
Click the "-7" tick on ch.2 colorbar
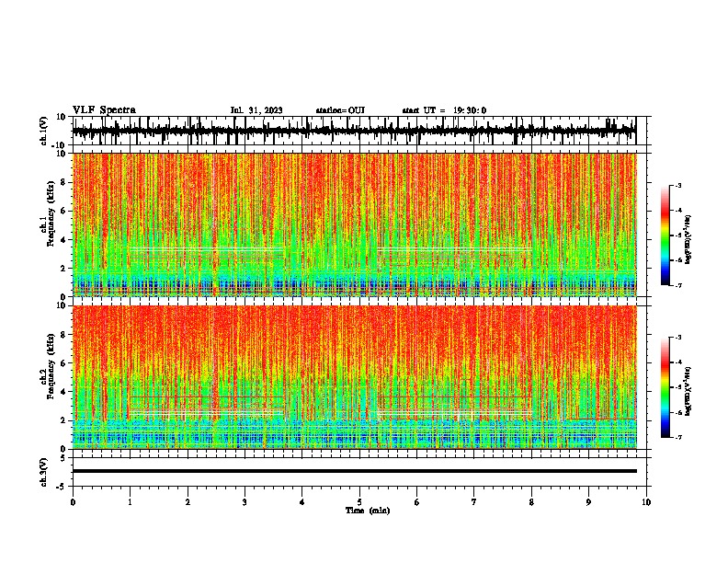pos(678,437)
